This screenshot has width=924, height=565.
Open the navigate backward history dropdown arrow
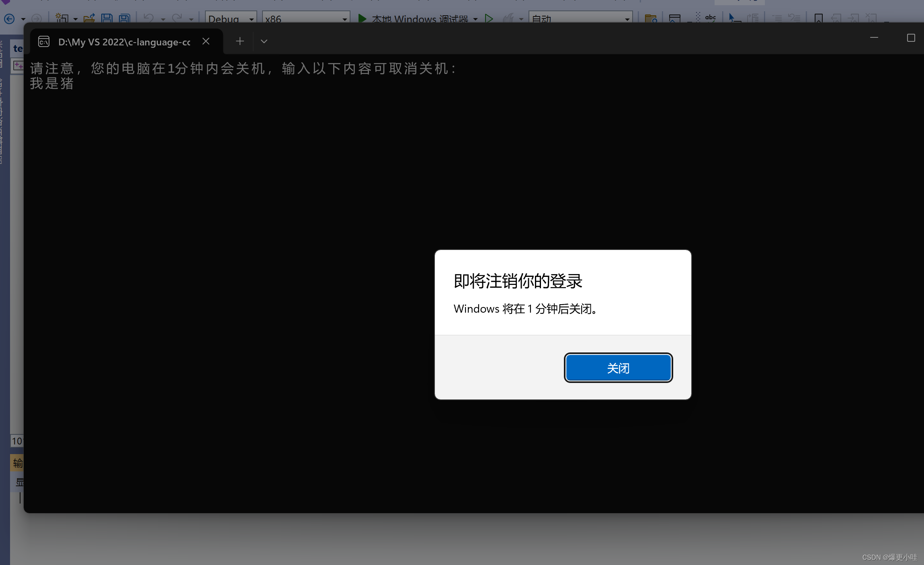click(23, 19)
